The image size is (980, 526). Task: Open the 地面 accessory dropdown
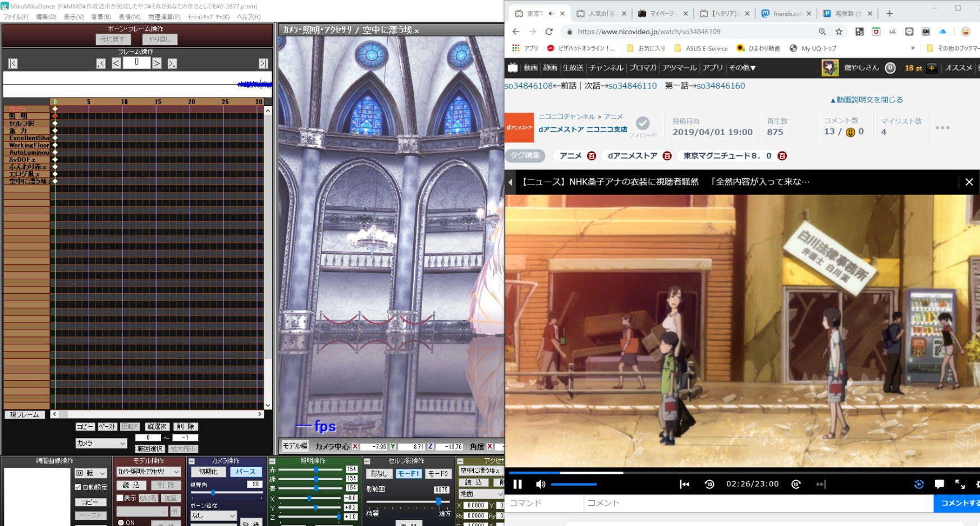(480, 493)
